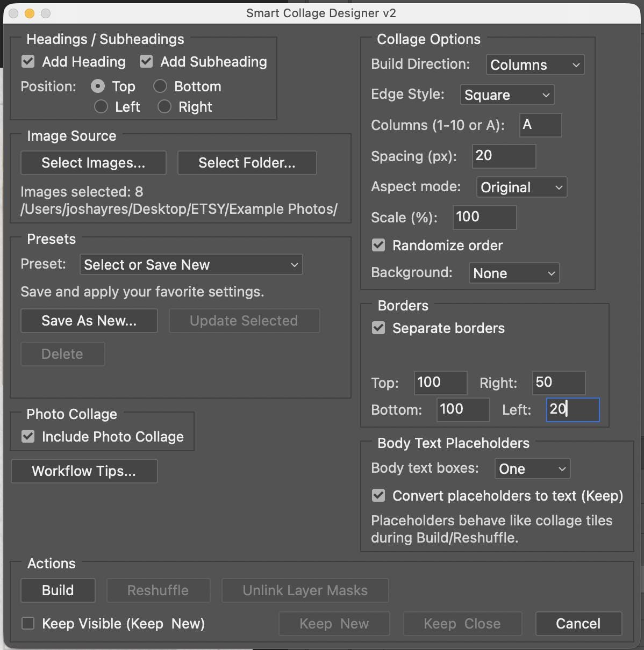The image size is (644, 650).
Task: Click Save As New... button
Action: pos(89,321)
